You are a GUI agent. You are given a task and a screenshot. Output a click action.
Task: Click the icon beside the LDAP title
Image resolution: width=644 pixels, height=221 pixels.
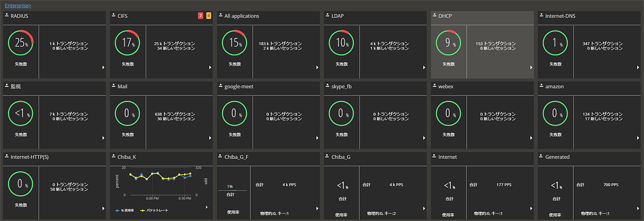tap(327, 16)
